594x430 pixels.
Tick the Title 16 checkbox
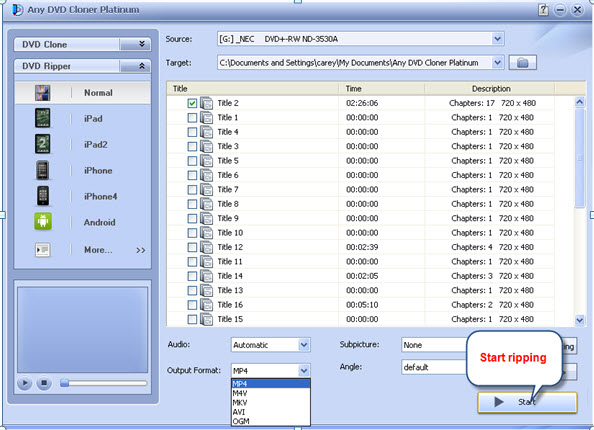(x=192, y=305)
